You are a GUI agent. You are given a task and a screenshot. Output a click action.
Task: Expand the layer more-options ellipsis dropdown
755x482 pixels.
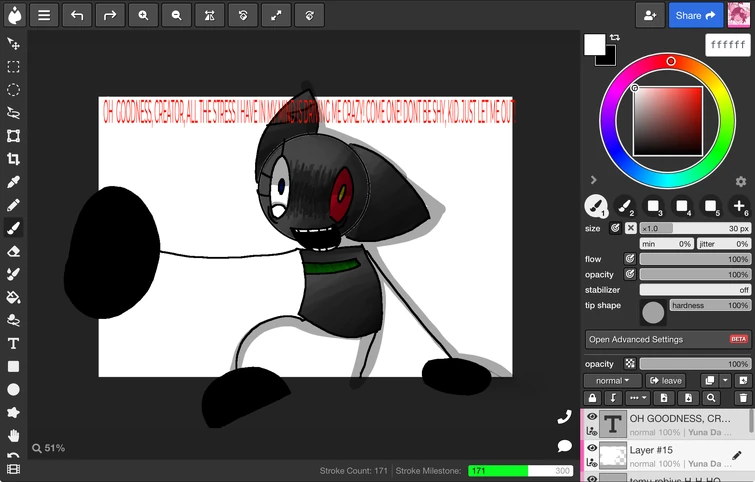[x=638, y=398]
